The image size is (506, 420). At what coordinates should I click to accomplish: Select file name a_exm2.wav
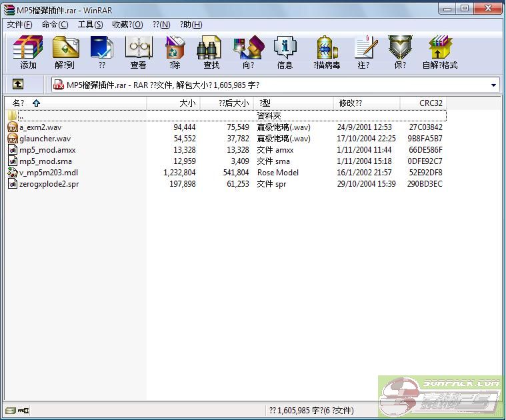point(41,127)
